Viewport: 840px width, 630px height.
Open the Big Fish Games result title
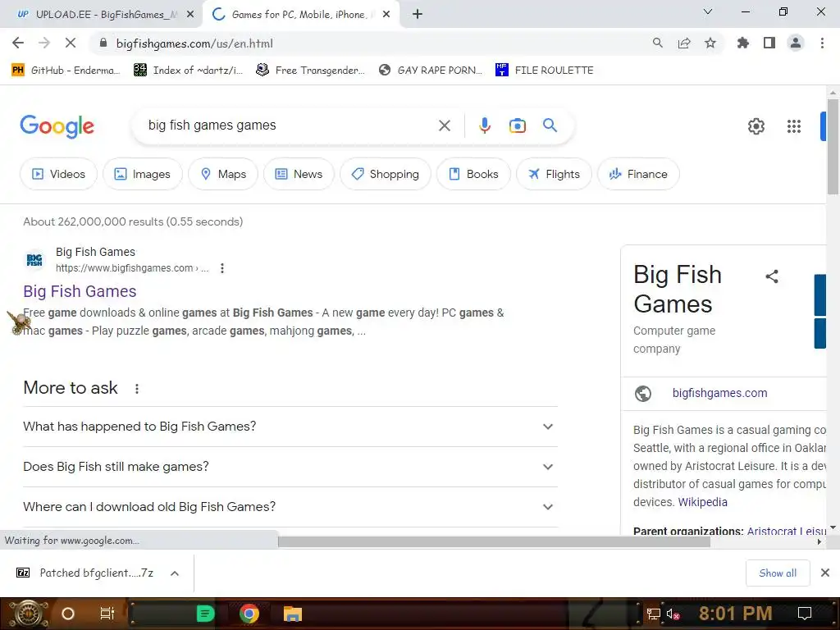[80, 291]
